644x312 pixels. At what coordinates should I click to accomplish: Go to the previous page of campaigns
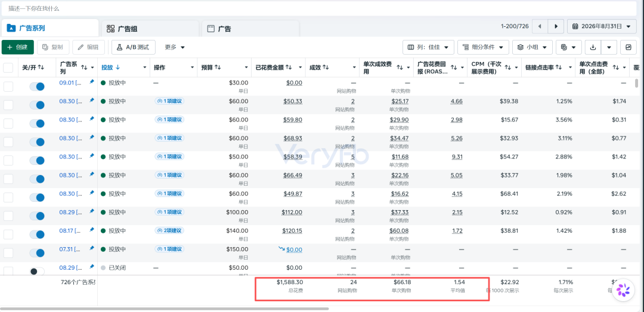540,26
